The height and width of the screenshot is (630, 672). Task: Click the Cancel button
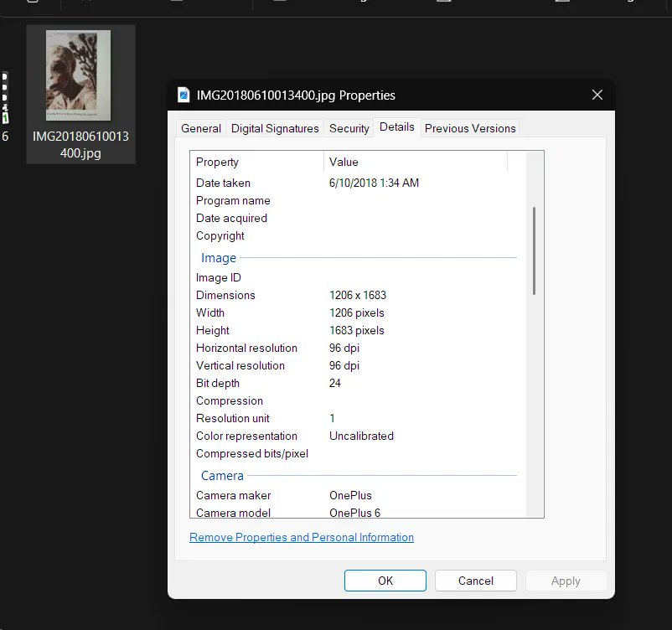[x=475, y=581]
